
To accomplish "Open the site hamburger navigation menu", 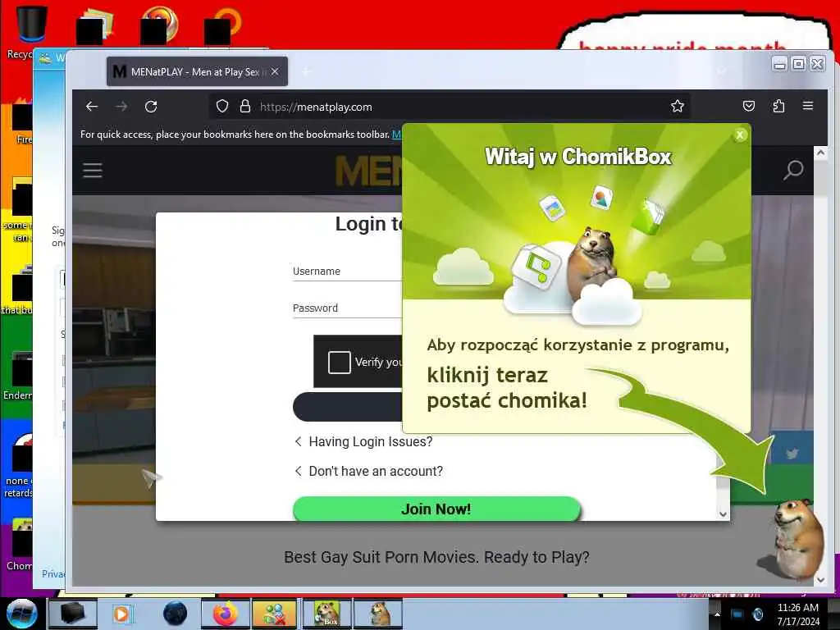I will (x=93, y=171).
